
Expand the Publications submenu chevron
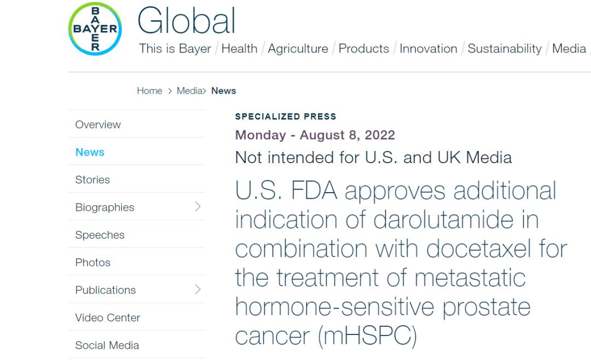pos(198,289)
